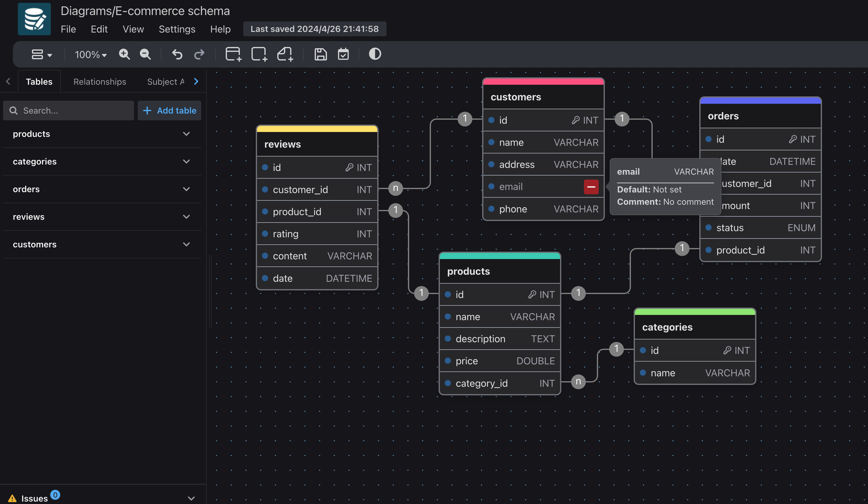Viewport: 868px width, 504px height.
Task: Click the n relationship marker at products category_id
Action: 578,382
